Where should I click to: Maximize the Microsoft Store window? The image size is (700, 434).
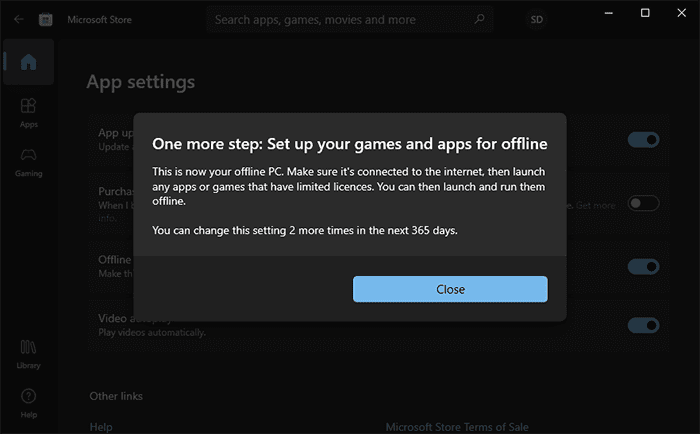(645, 13)
